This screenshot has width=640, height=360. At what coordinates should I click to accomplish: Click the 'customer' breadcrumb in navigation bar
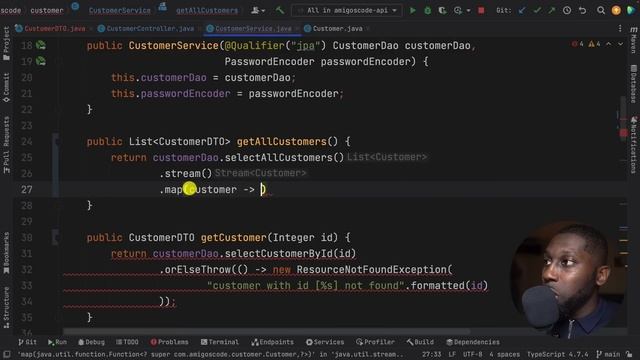tap(47, 11)
